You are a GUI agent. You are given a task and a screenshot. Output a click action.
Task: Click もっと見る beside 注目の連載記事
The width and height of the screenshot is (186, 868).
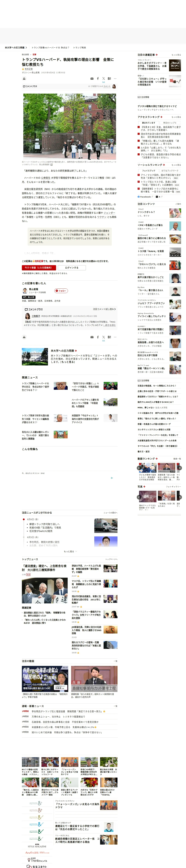point(176,55)
